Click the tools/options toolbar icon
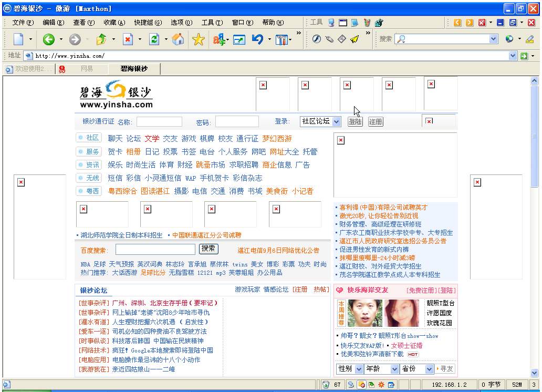This screenshot has height=392, width=542. pos(282,40)
